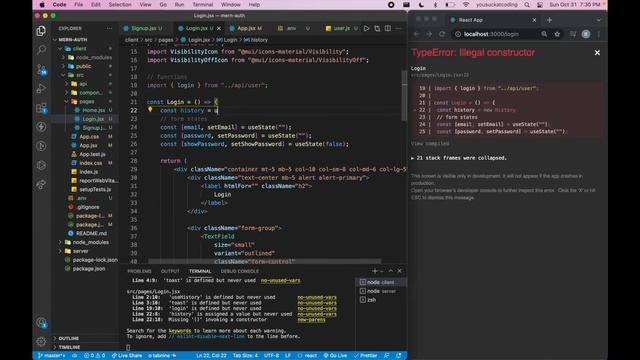
Task: Expand the server folder
Action: pos(80,251)
